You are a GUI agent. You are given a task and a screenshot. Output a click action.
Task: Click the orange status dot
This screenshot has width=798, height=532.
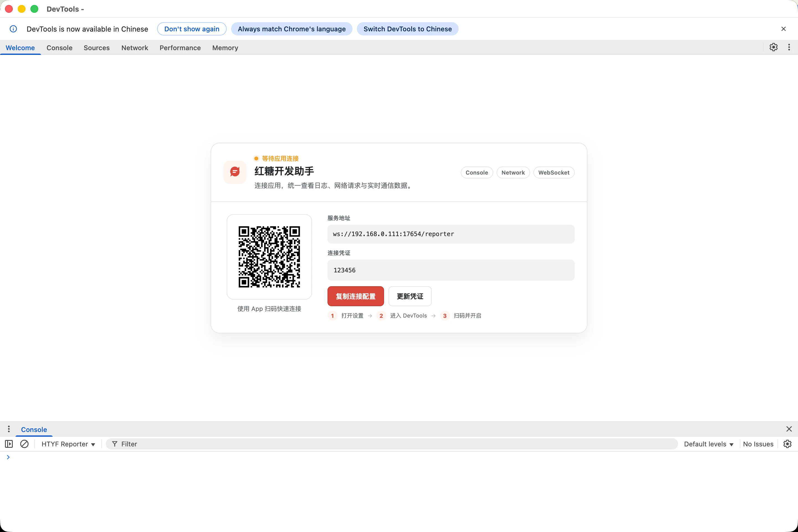coord(256,158)
